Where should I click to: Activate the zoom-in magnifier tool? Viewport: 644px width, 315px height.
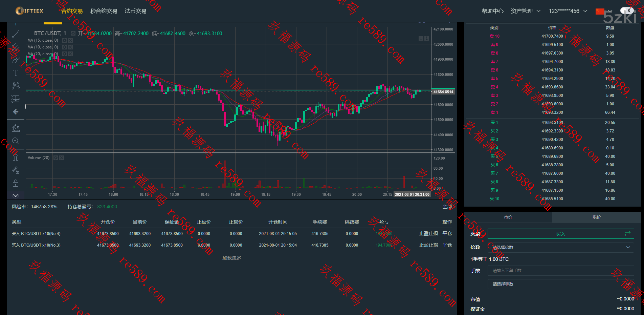pos(16,141)
